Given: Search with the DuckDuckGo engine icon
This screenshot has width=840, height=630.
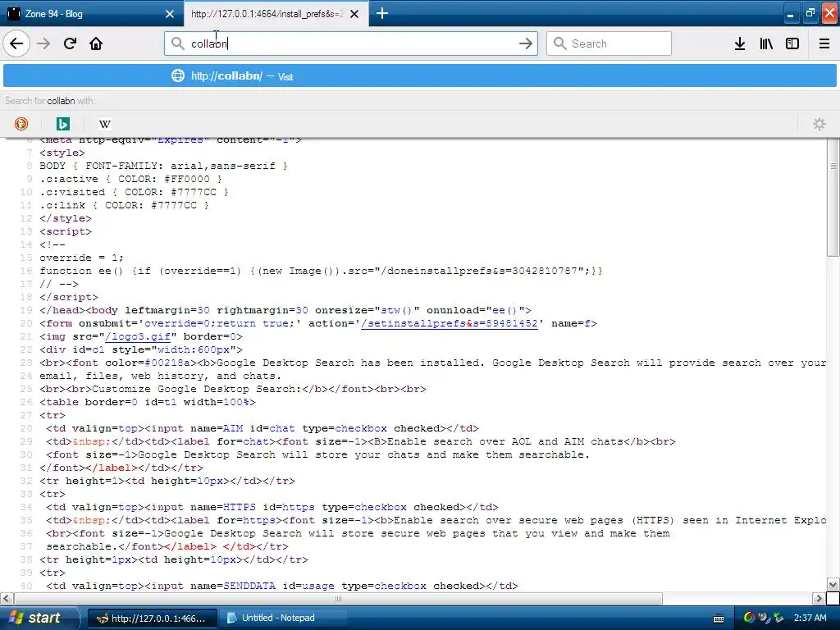Looking at the screenshot, I should [21, 124].
